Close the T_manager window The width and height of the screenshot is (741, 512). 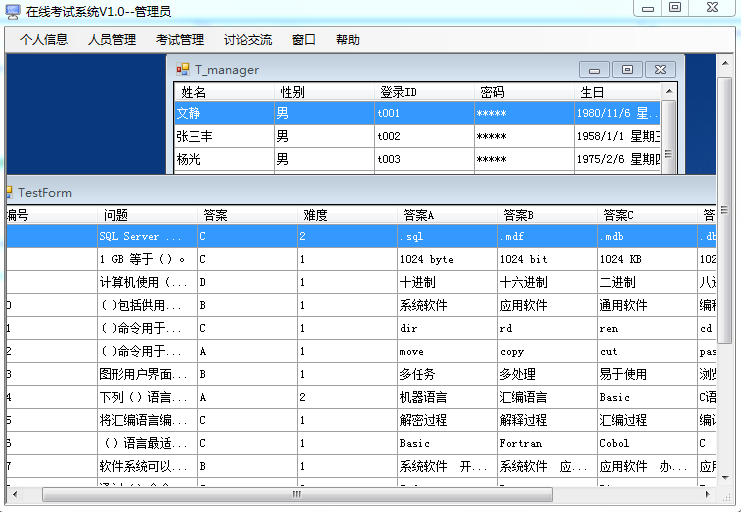pyautogui.click(x=660, y=70)
